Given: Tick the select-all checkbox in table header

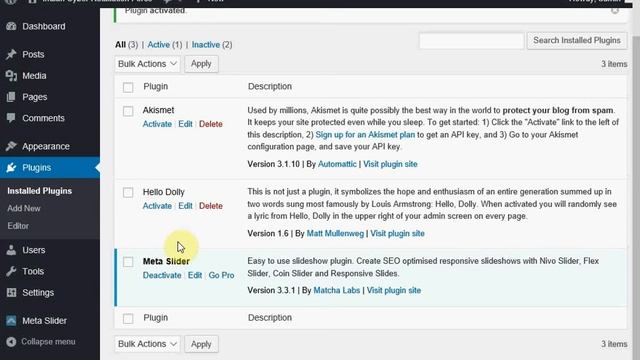Looking at the screenshot, I should point(128,87).
